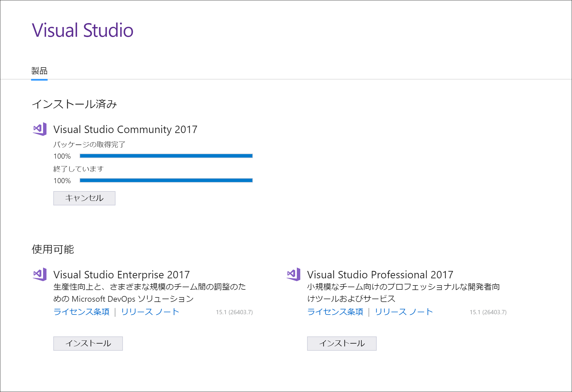Open Enterprise 2017 ライセンス条項 link
Viewport: 572px width, 392px height.
[82, 312]
